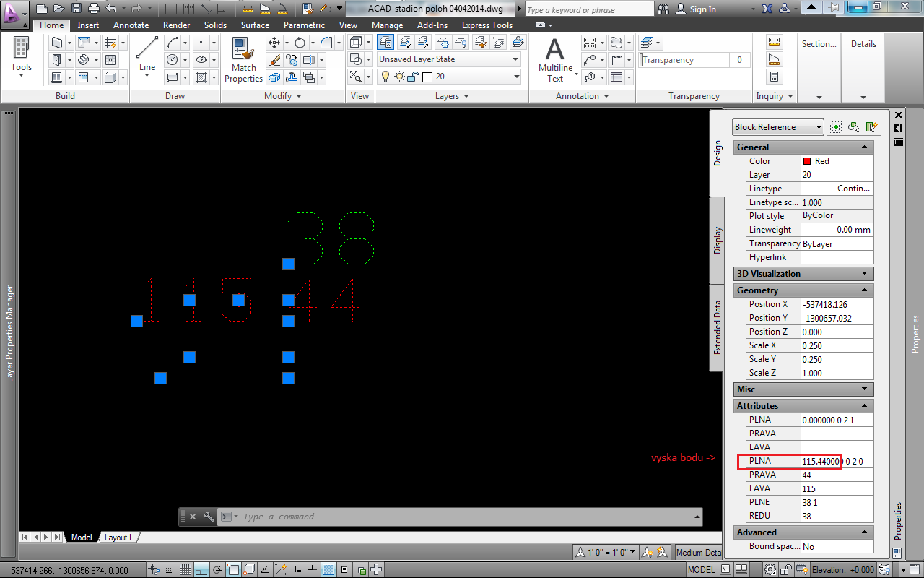Toggle Ortho Mode in status bar
This screenshot has height=578, width=924.
pyautogui.click(x=202, y=569)
